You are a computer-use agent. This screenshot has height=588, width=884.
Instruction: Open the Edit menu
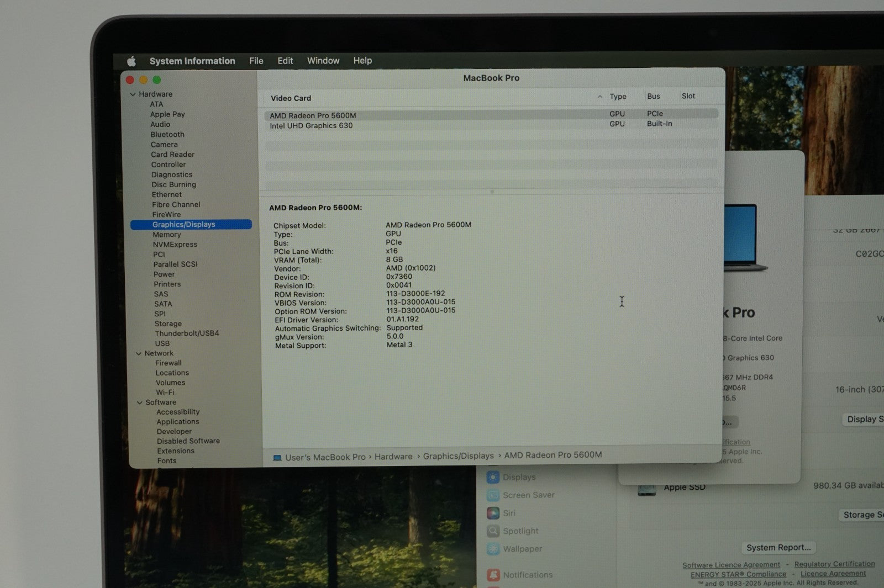coord(285,61)
